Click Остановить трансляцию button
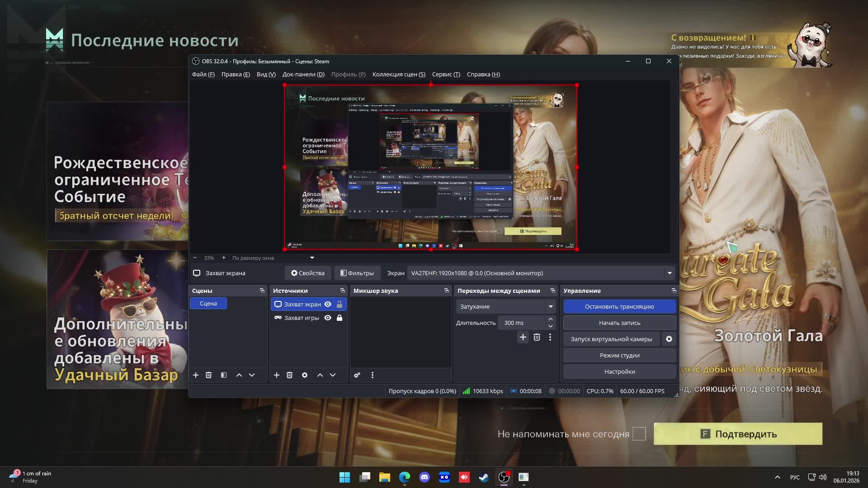Screen dimensions: 868x488 click(x=619, y=306)
